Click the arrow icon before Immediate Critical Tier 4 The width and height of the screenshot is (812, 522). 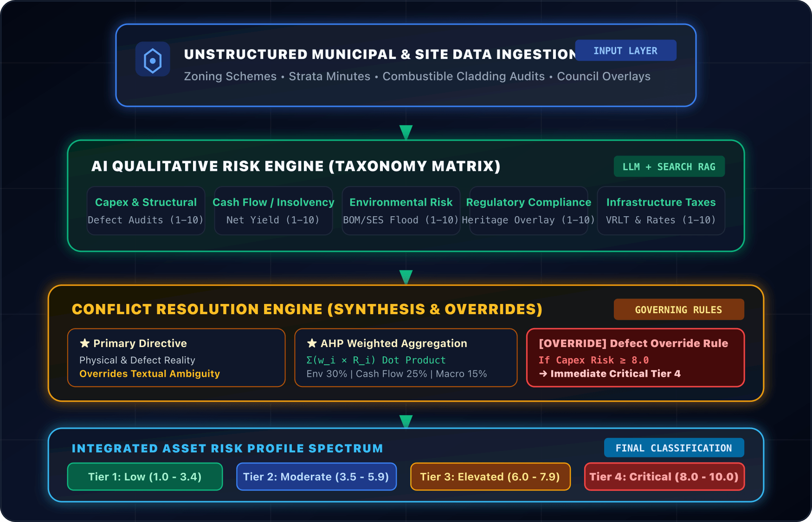543,374
